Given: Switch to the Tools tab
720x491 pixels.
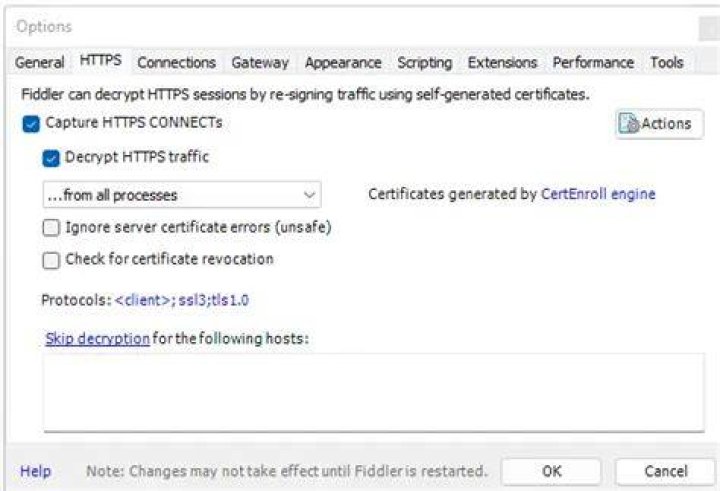Looking at the screenshot, I should coord(667,62).
